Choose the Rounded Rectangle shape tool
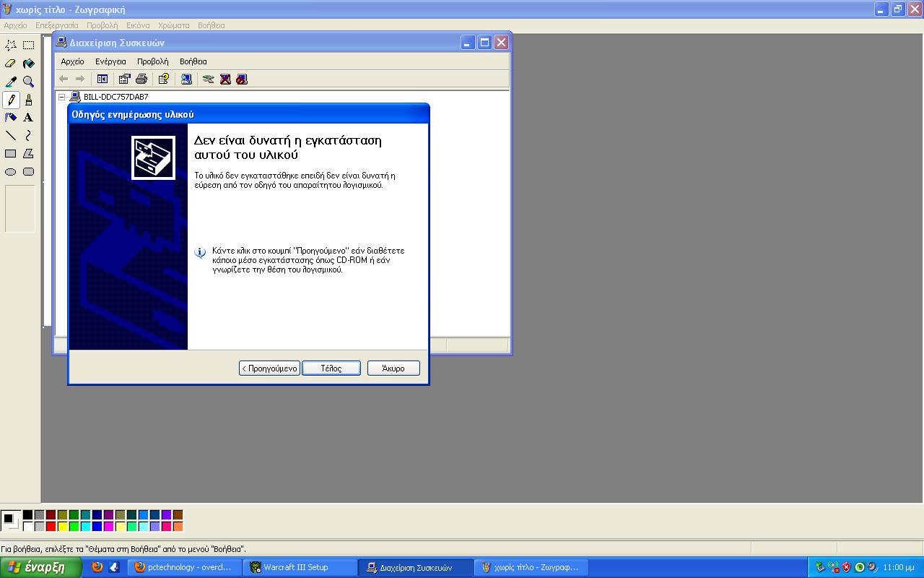The image size is (924, 578). [28, 172]
